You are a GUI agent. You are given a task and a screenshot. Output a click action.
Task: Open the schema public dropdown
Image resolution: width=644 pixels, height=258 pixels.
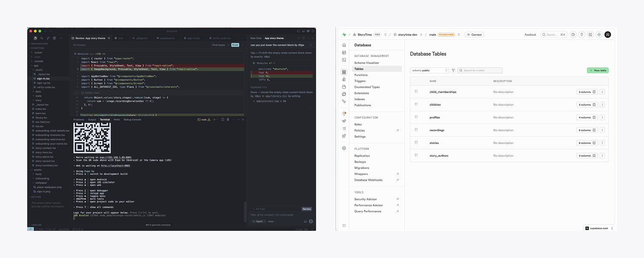pos(429,70)
